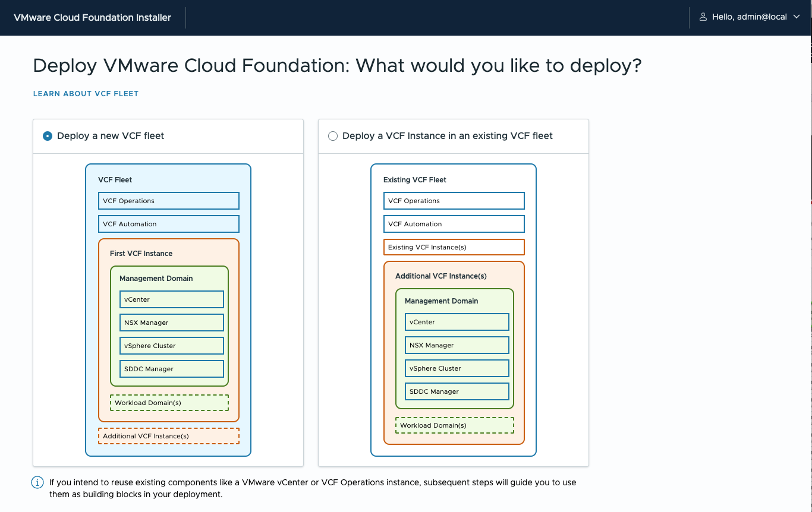812x512 pixels.
Task: Open the Hello, admin@local user menu
Action: coord(749,17)
